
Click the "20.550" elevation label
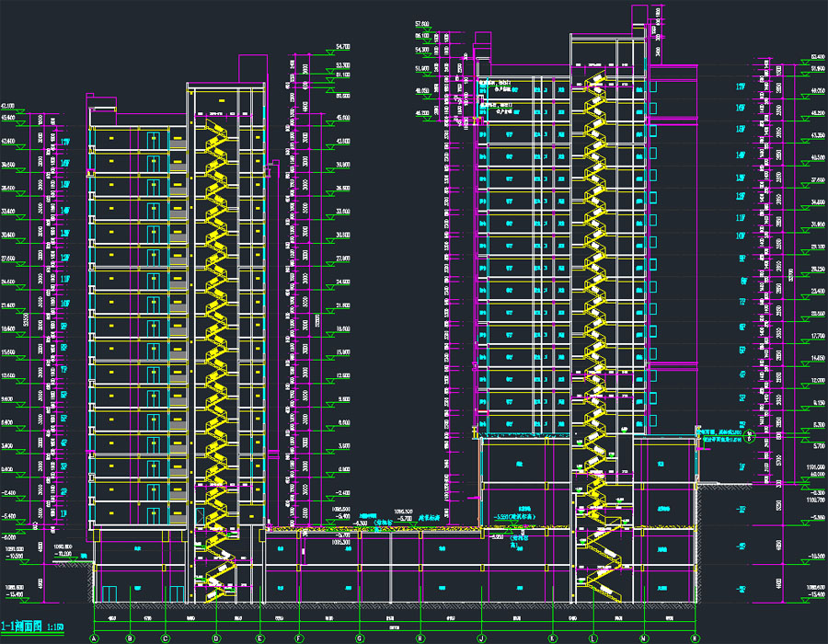point(818,314)
